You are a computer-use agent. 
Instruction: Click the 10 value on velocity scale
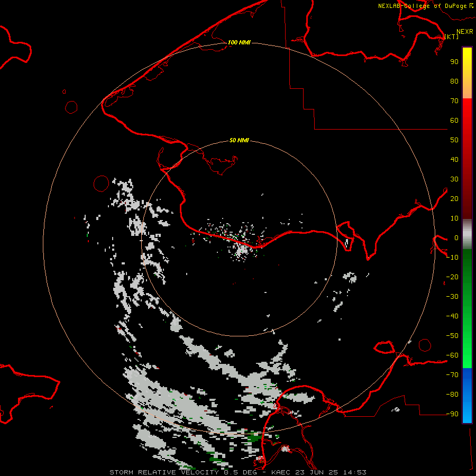(454, 218)
